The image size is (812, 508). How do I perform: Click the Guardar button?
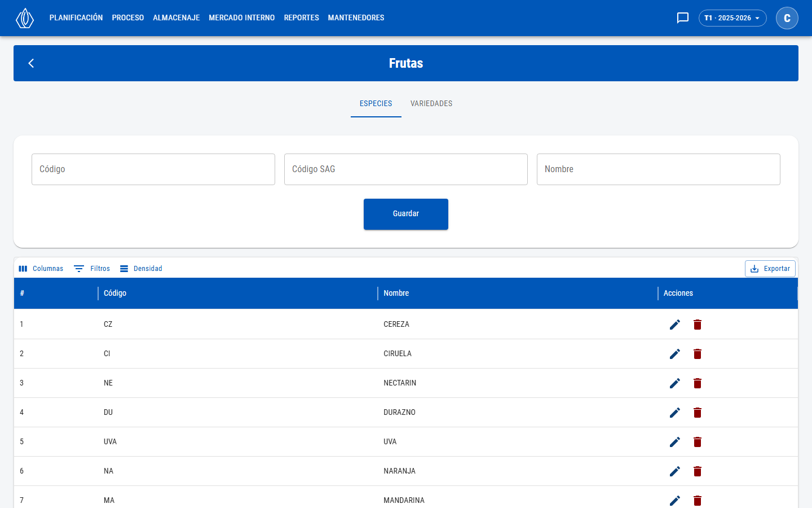click(x=406, y=214)
